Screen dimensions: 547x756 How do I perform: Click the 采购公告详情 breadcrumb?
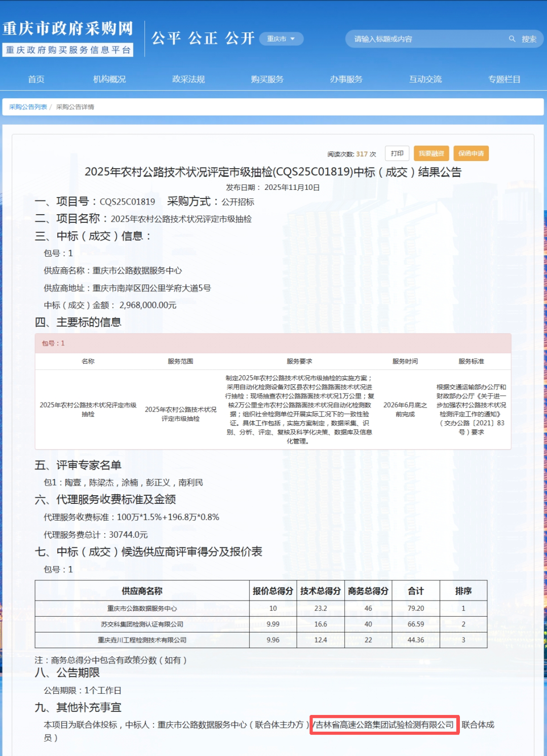point(75,107)
